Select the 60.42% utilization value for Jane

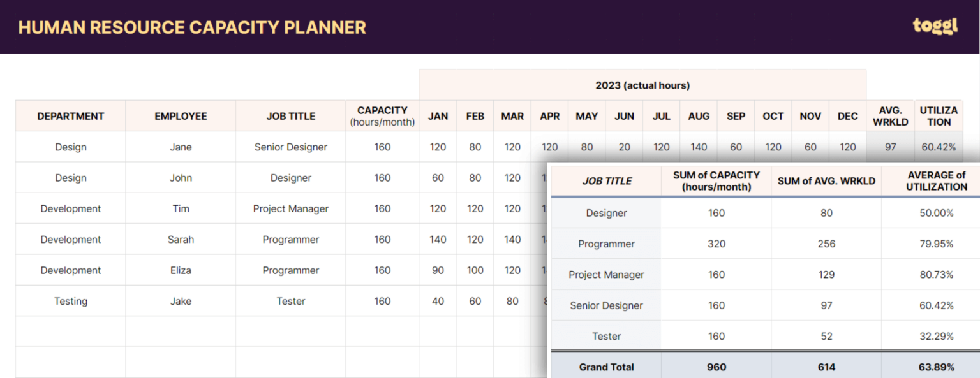coord(938,147)
